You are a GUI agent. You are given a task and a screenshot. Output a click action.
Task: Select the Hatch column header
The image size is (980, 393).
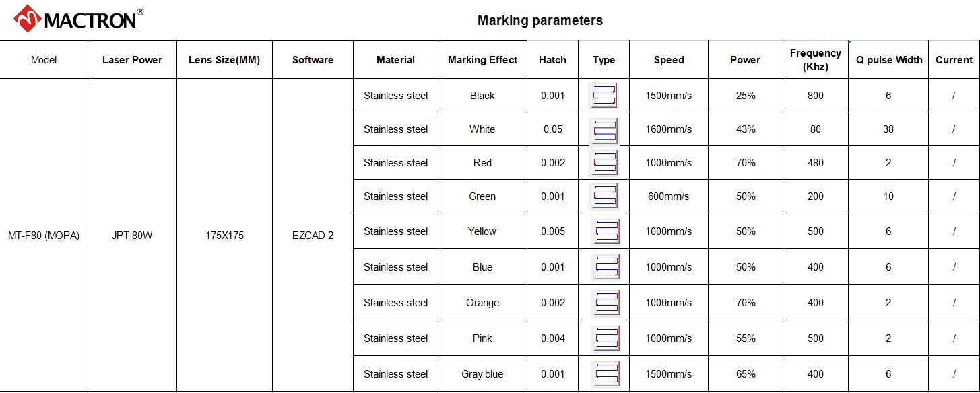pos(552,60)
